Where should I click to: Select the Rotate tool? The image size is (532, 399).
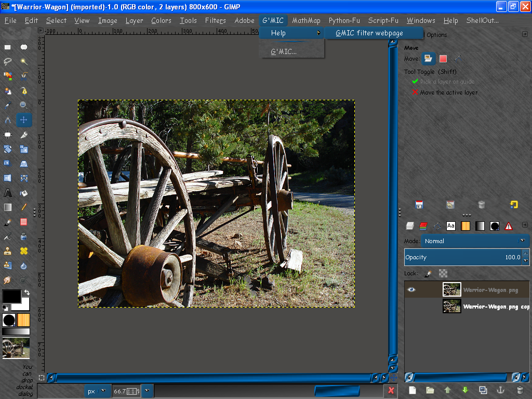(x=7, y=149)
